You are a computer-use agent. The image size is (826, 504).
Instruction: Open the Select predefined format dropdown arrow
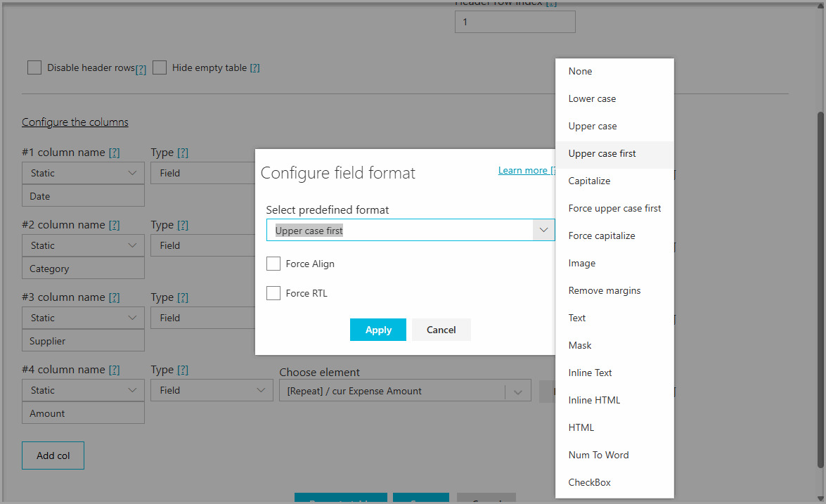543,230
